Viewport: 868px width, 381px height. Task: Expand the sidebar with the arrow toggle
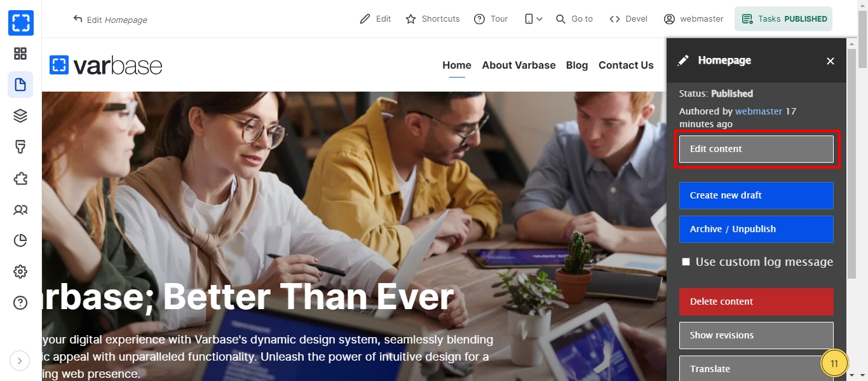click(x=20, y=361)
